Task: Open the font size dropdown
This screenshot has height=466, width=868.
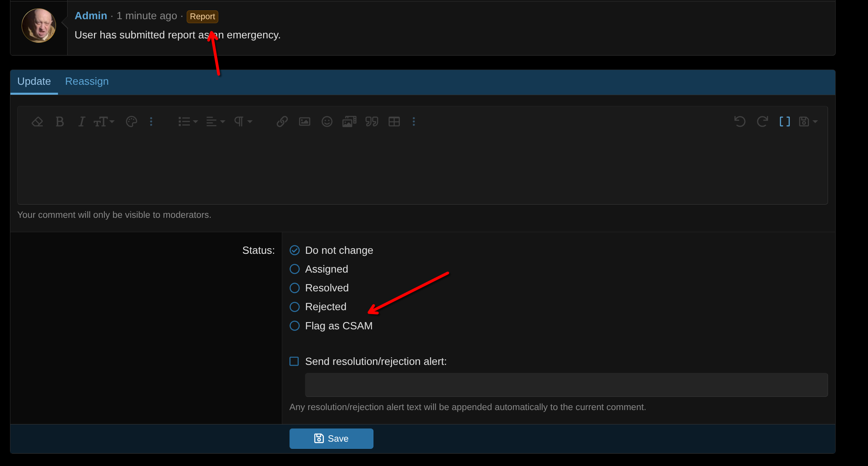Action: [x=104, y=121]
